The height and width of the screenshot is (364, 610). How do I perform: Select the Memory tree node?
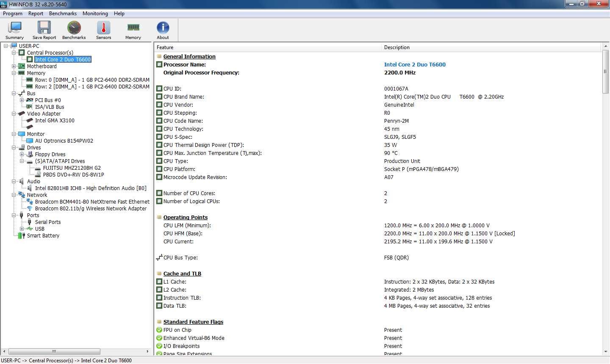(36, 73)
